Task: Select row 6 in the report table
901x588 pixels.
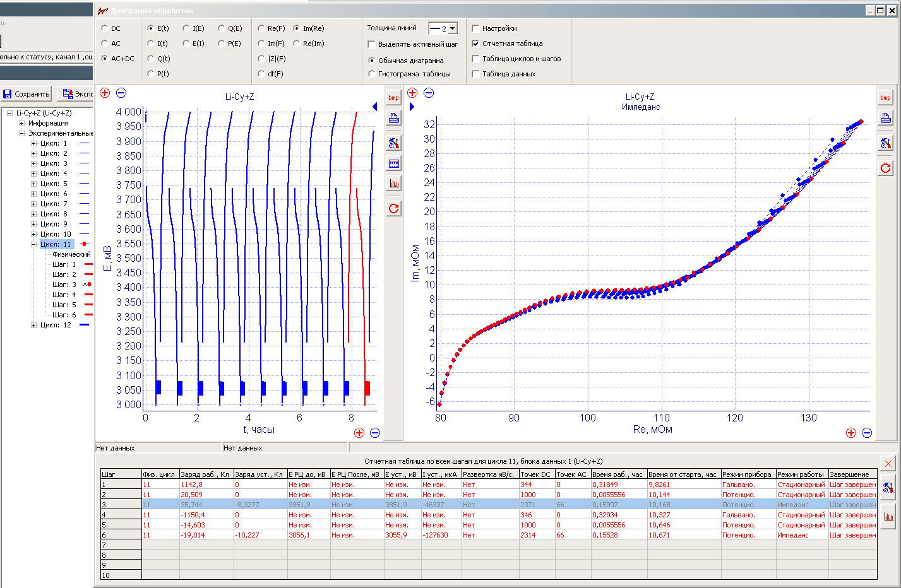Action: click(488, 535)
